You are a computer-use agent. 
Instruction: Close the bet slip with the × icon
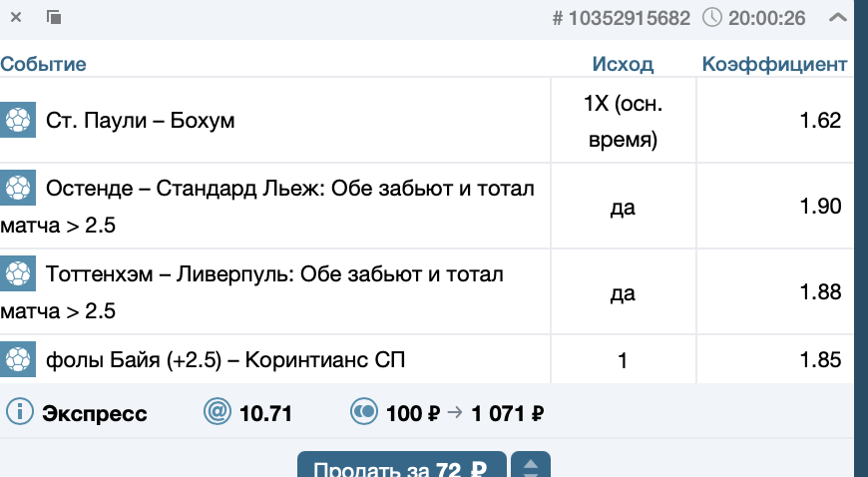click(16, 17)
